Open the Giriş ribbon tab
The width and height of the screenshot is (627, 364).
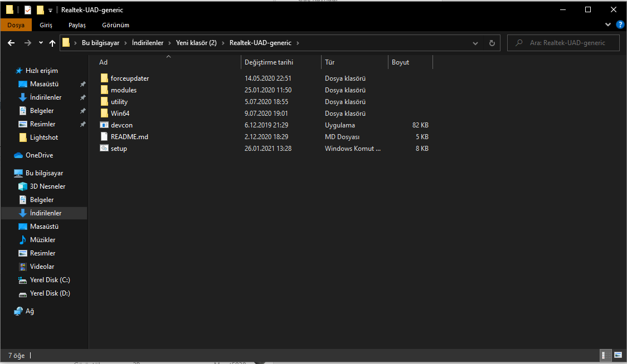point(46,24)
